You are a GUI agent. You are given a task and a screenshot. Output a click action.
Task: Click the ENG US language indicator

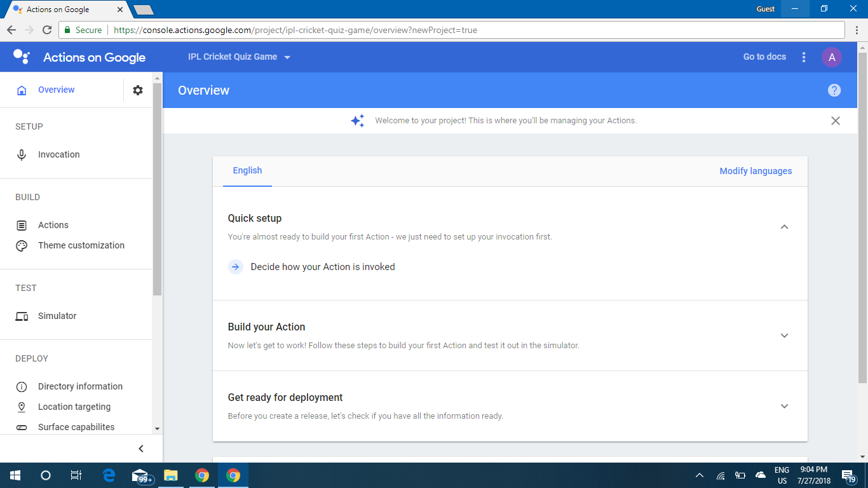tap(782, 475)
